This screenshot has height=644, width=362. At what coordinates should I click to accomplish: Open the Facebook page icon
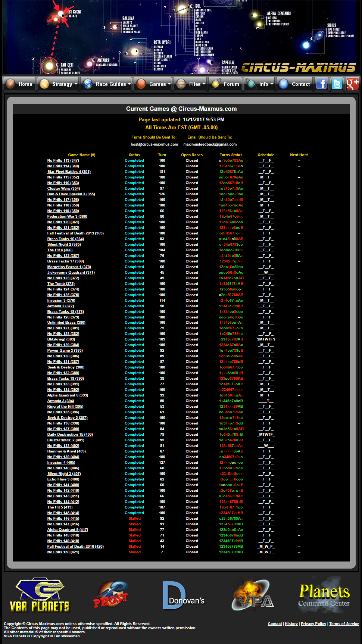(321, 84)
